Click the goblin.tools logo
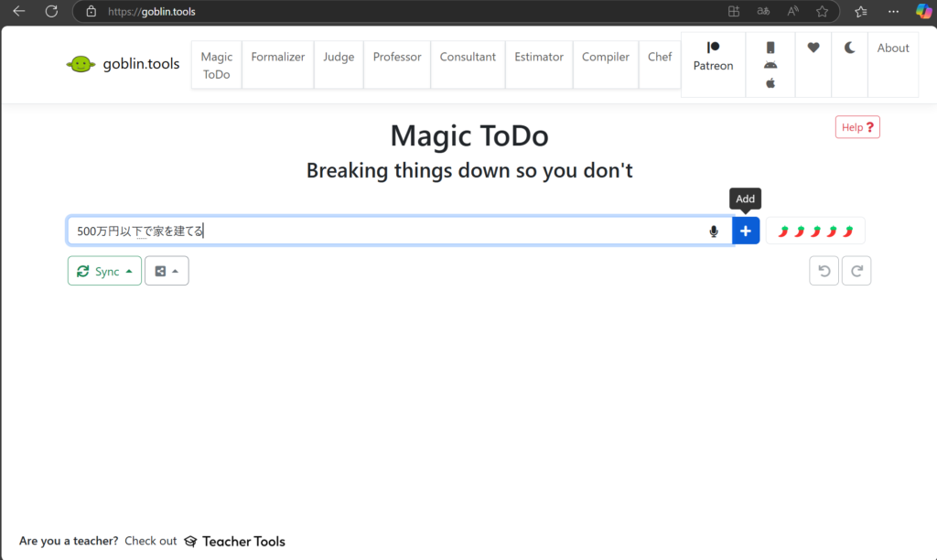The height and width of the screenshot is (560, 937). [124, 64]
